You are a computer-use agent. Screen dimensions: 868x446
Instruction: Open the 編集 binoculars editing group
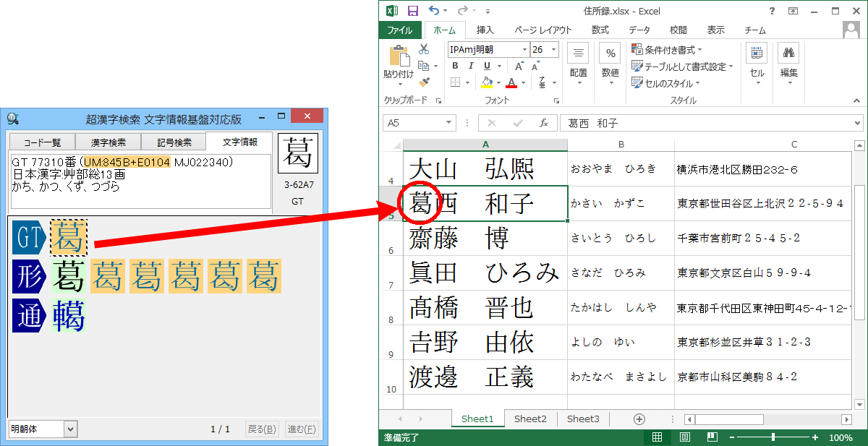788,62
